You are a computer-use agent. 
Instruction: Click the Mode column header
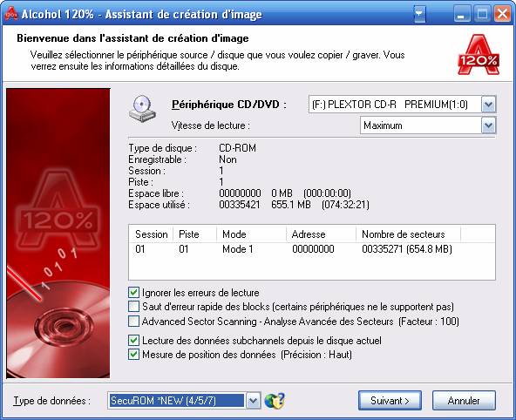(x=251, y=234)
